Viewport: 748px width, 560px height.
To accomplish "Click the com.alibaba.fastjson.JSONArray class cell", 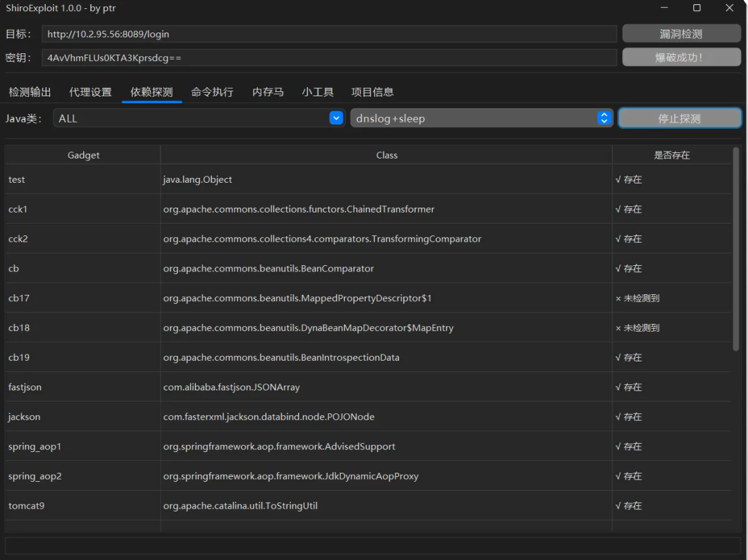I will click(x=386, y=387).
